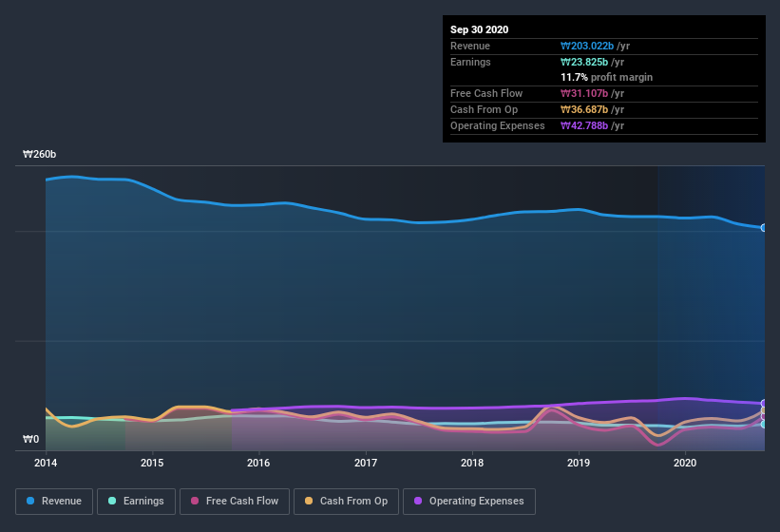The width and height of the screenshot is (780, 532).
Task: Click the ₩260b y-axis label
Action: tap(39, 154)
